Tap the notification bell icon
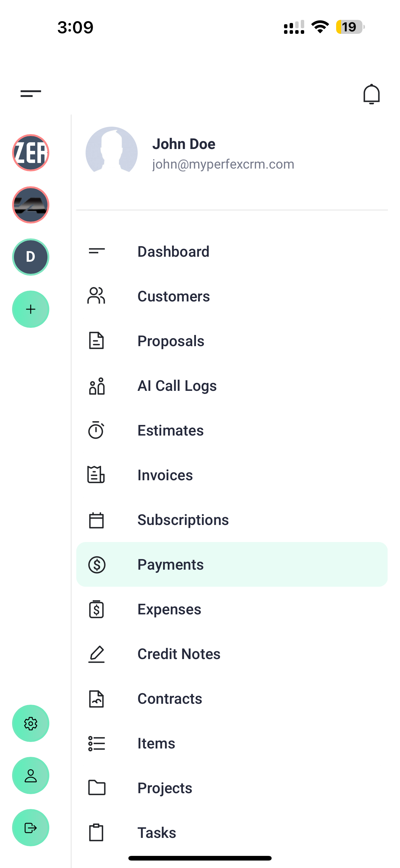 pyautogui.click(x=371, y=94)
